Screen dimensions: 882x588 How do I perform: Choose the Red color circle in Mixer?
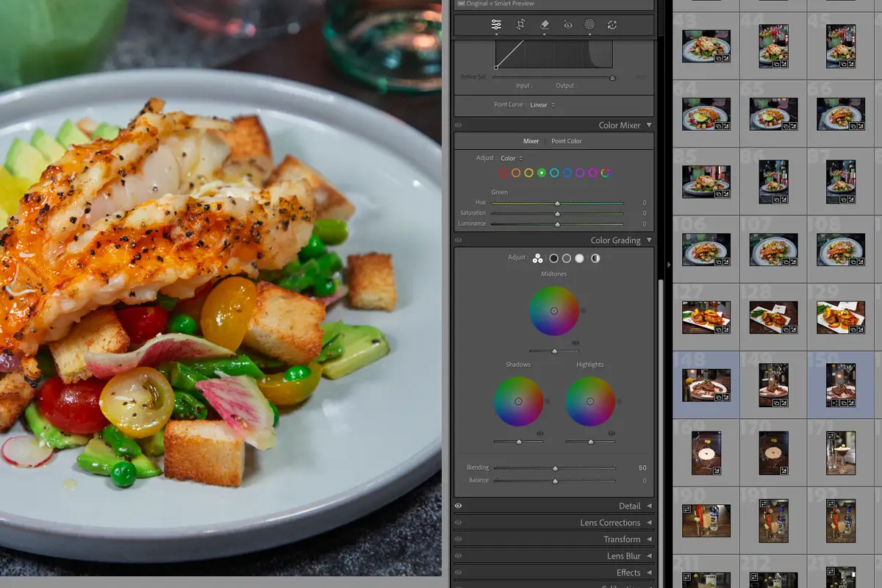pyautogui.click(x=503, y=173)
